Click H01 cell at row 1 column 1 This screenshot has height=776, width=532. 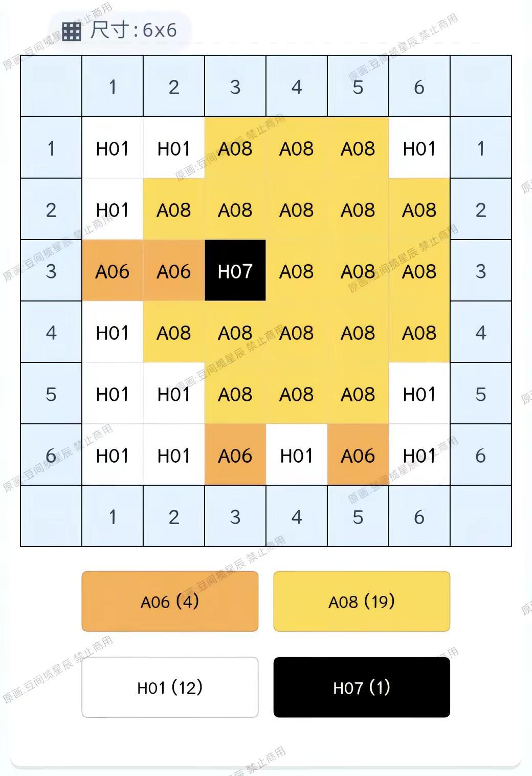[x=113, y=148]
